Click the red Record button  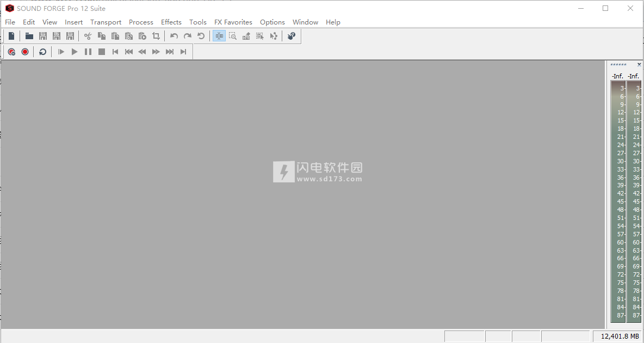pos(25,52)
